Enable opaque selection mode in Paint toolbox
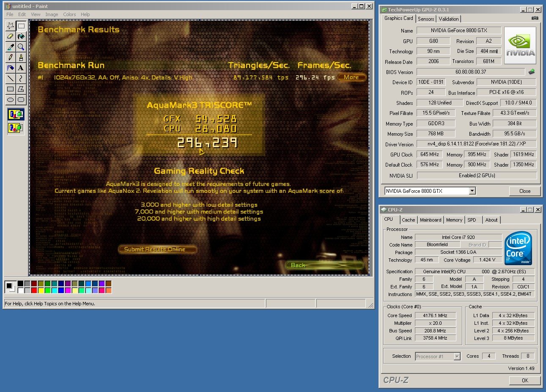The height and width of the screenshot is (392, 546). [16, 114]
